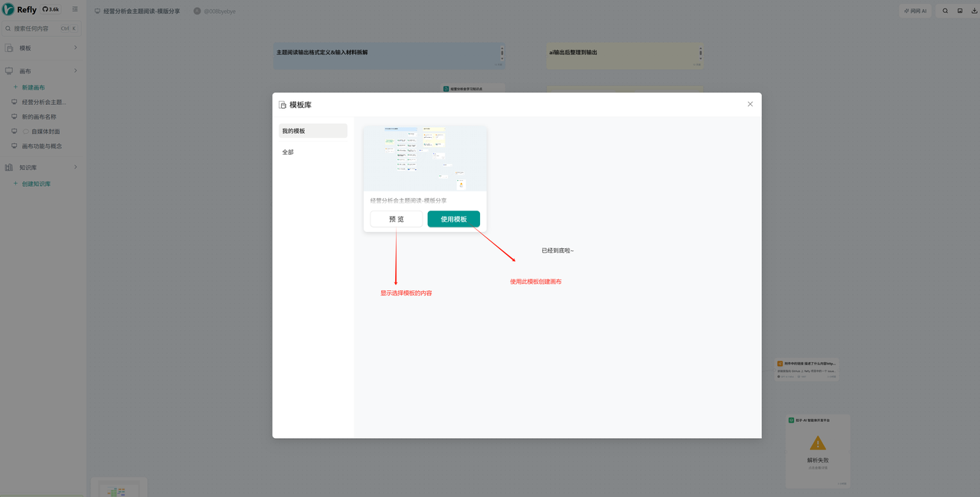Viewport: 980px width, 497px height.
Task: Click 新建画布 to create a canvas
Action: 33,87
